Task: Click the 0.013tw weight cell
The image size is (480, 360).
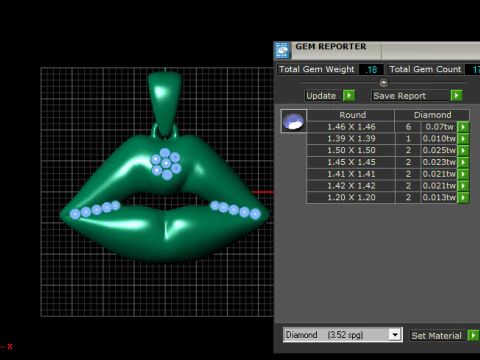Action: (x=439, y=198)
